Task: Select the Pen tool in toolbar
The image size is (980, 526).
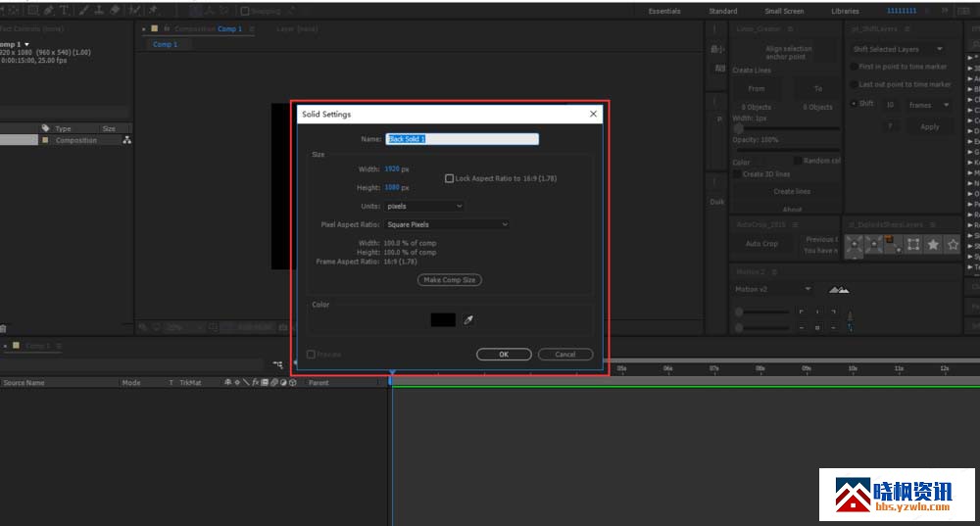Action: point(48,11)
